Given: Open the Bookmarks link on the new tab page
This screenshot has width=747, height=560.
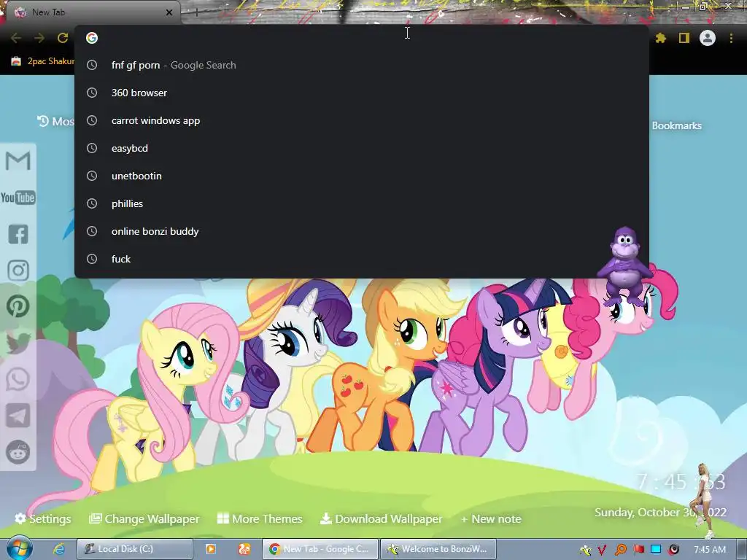Looking at the screenshot, I should [x=676, y=125].
